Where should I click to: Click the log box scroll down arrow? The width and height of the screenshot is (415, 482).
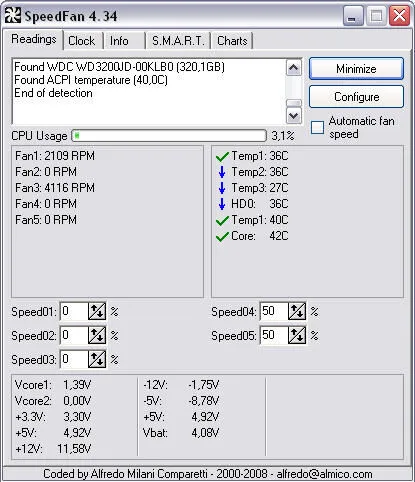(294, 116)
